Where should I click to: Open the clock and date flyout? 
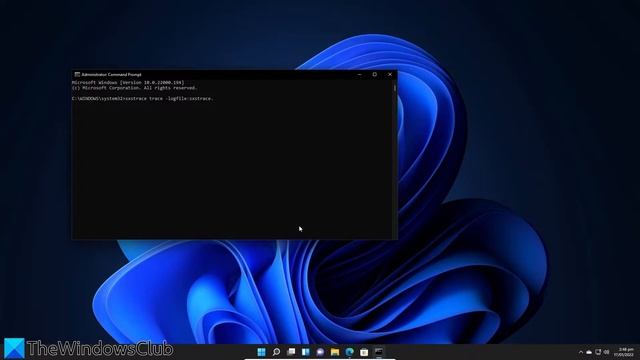coord(624,352)
